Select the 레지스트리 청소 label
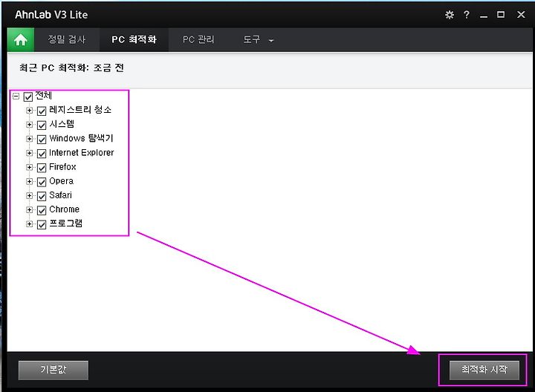535x392 pixels. 80,110
